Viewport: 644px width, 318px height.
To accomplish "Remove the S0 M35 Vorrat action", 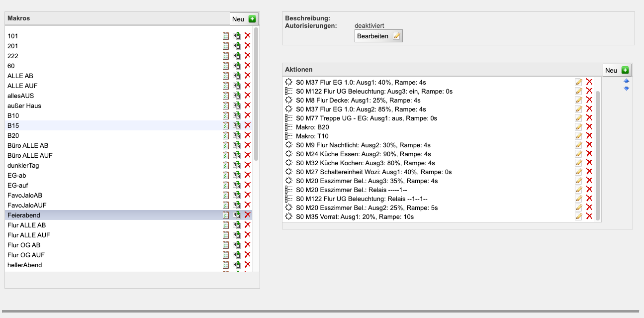I will (589, 217).
